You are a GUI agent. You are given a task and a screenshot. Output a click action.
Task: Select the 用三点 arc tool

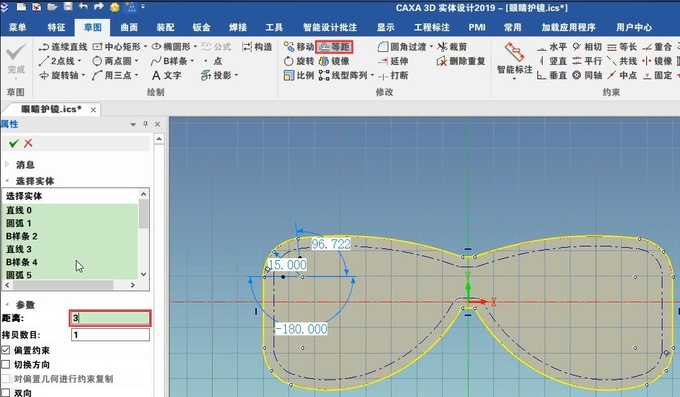click(x=112, y=75)
